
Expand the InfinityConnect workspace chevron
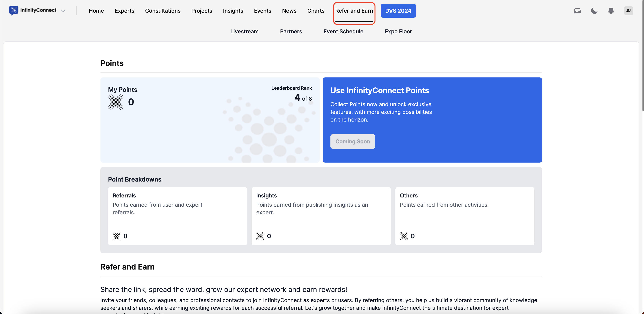point(63,11)
